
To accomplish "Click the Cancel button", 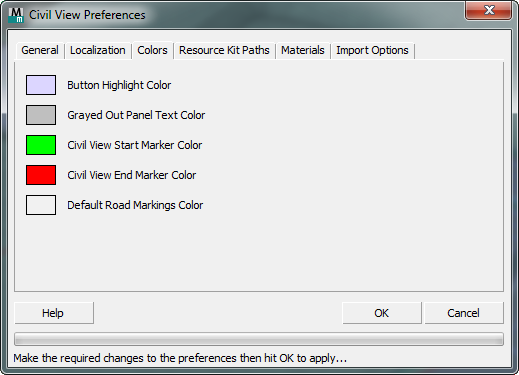I will (x=464, y=313).
